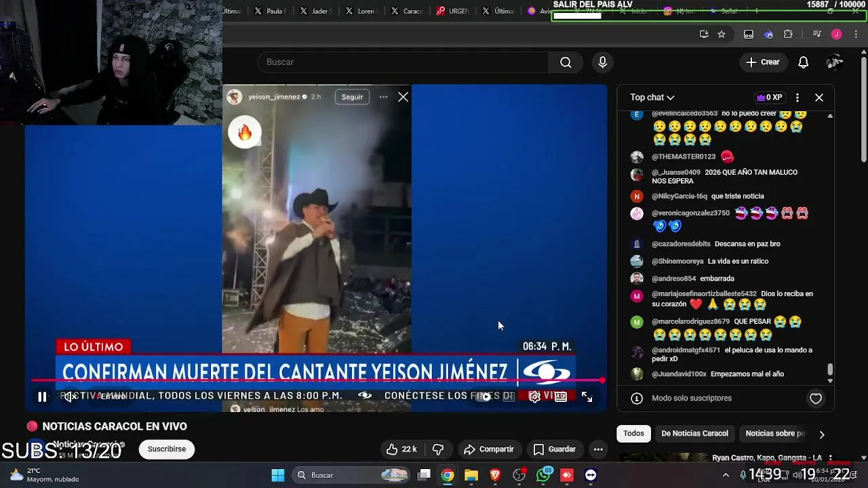Image resolution: width=868 pixels, height=488 pixels.
Task: Bookmark this page with star icon
Action: pyautogui.click(x=722, y=35)
